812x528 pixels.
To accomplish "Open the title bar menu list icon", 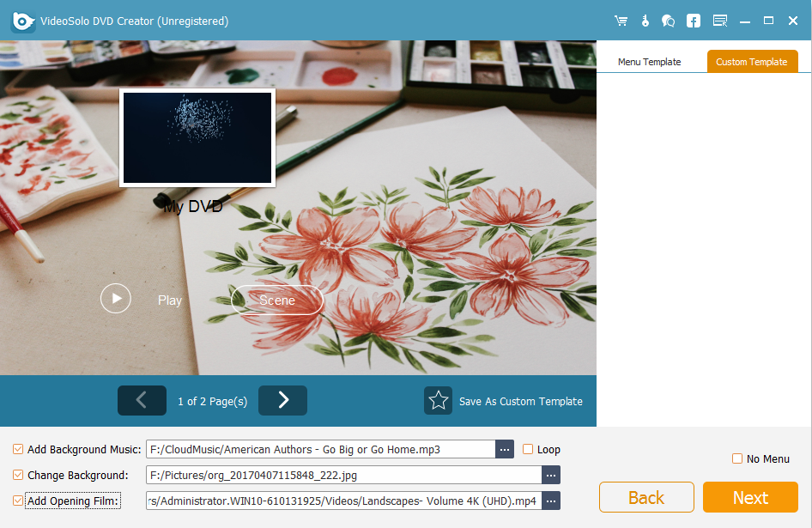I will (x=720, y=21).
